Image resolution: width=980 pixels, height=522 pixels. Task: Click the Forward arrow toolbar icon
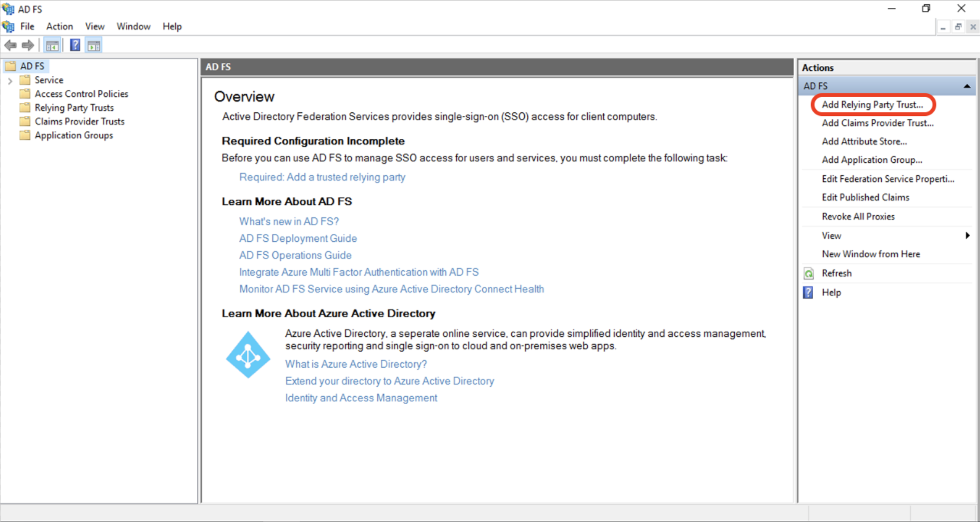pos(28,45)
